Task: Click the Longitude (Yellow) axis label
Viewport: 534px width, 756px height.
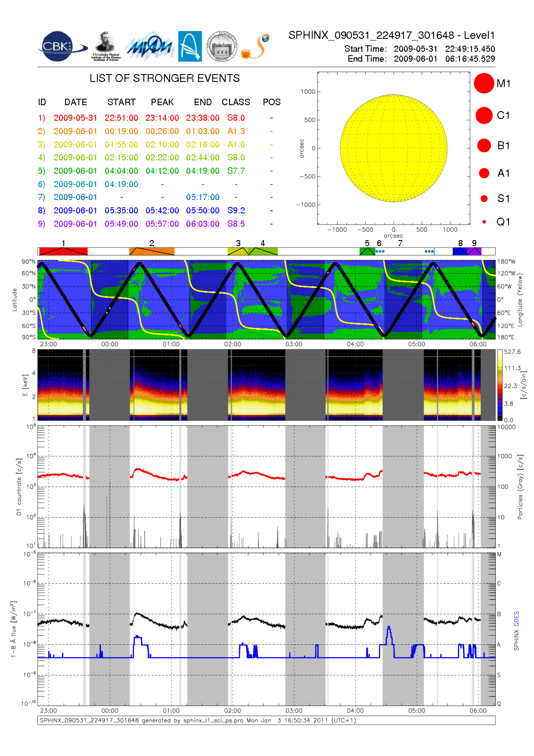Action: [x=520, y=299]
